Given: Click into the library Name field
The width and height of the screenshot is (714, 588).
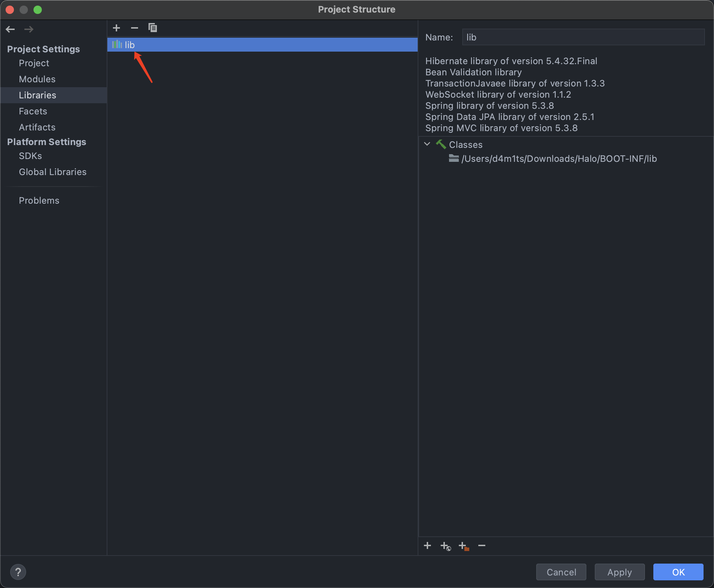Looking at the screenshot, I should (583, 37).
